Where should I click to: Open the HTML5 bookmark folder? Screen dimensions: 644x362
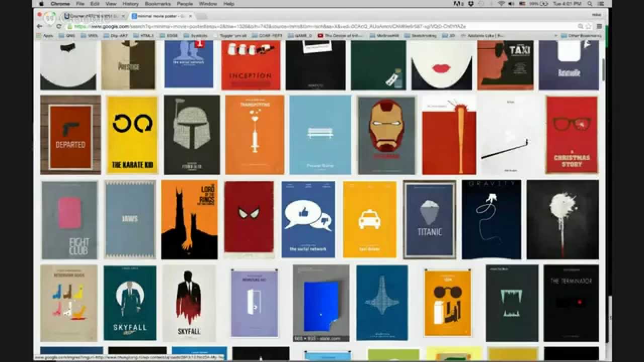pos(144,36)
